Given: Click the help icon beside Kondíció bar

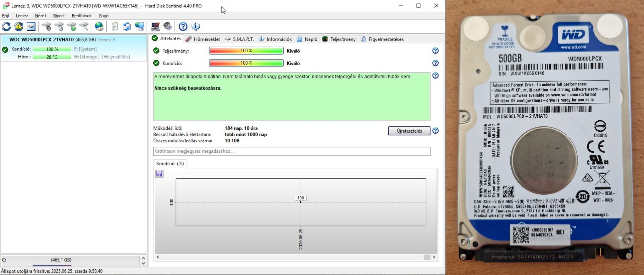Looking at the screenshot, I should pyautogui.click(x=435, y=63).
